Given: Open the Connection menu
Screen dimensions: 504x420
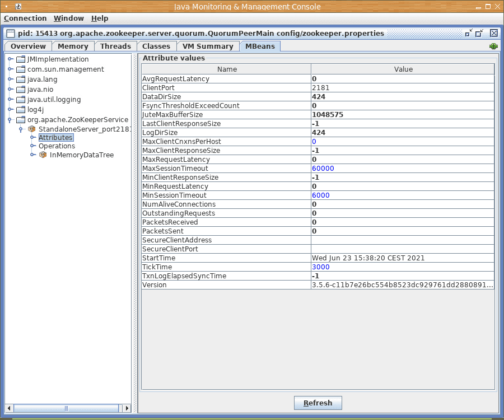Looking at the screenshot, I should (x=25, y=18).
